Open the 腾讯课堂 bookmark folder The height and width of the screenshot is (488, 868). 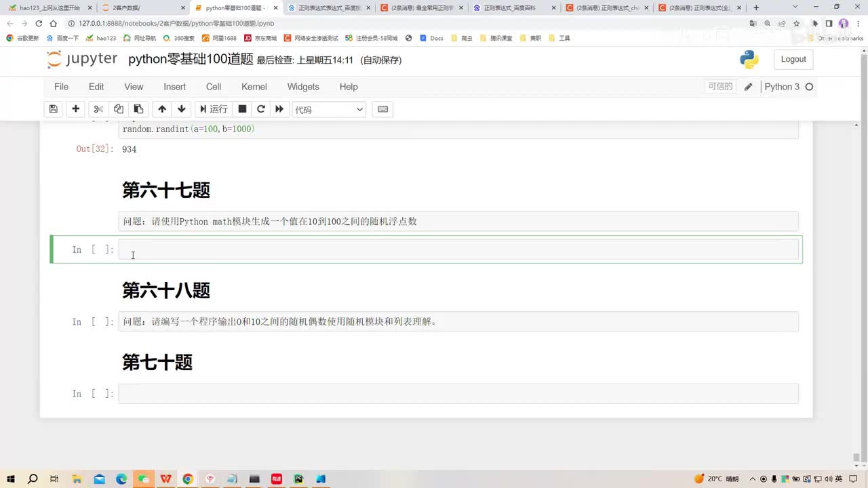[496, 38]
